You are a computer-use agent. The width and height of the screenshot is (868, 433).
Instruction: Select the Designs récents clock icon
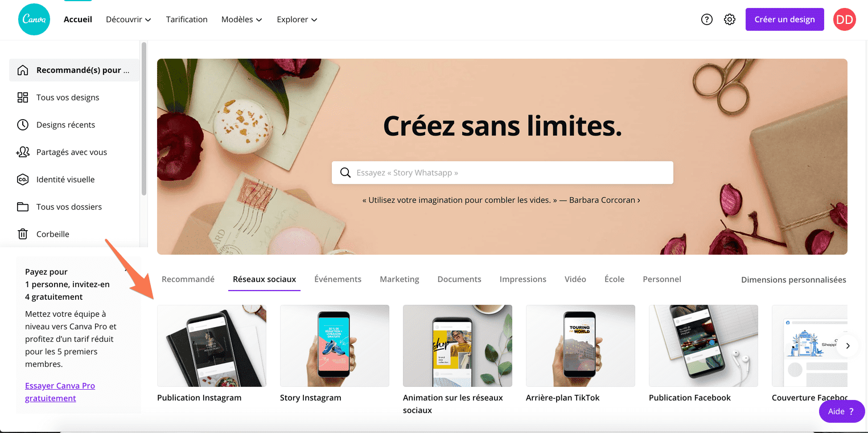point(23,125)
